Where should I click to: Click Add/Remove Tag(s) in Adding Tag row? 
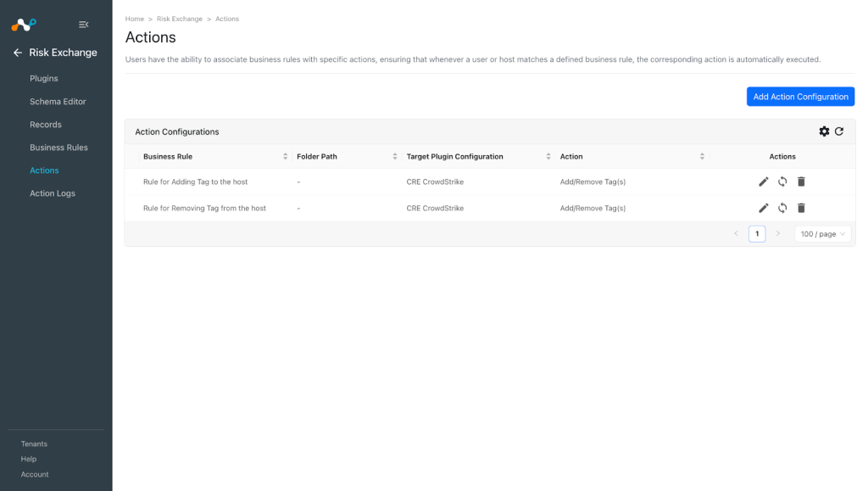[x=593, y=181]
